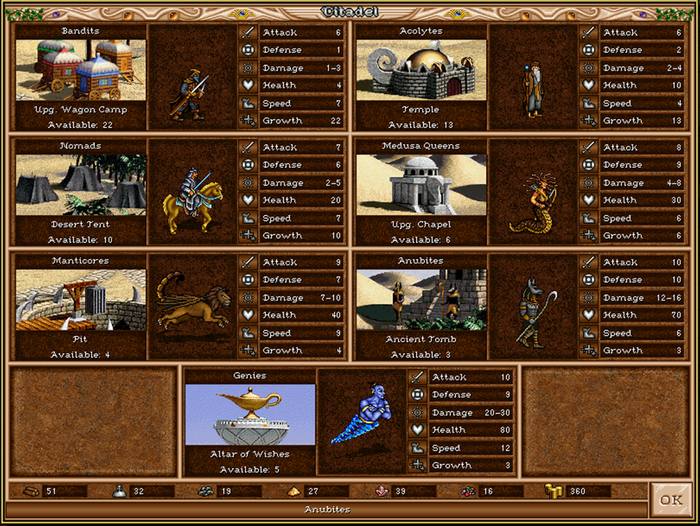
Task: Select the Desert Tent dwelling picture
Action: point(81,185)
